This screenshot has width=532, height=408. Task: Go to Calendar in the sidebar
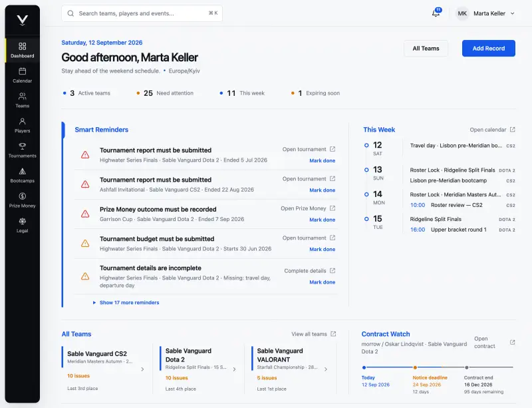[23, 75]
